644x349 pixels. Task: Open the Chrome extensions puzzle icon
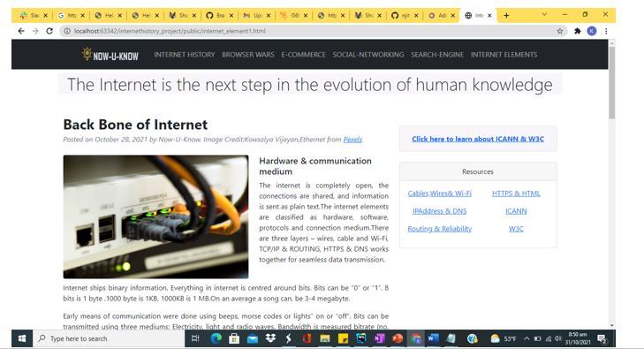[x=578, y=31]
